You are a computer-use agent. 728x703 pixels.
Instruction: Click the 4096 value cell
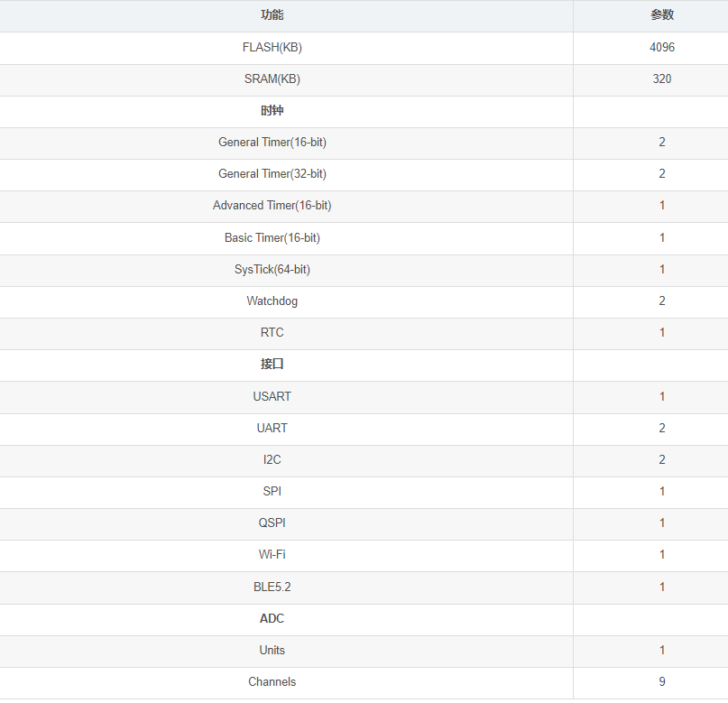click(x=661, y=47)
